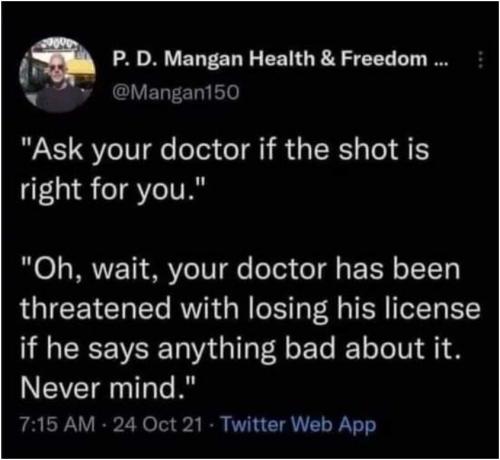Click the "Ask your doctor" first quote line
This screenshot has width=500, height=460.
(x=225, y=150)
